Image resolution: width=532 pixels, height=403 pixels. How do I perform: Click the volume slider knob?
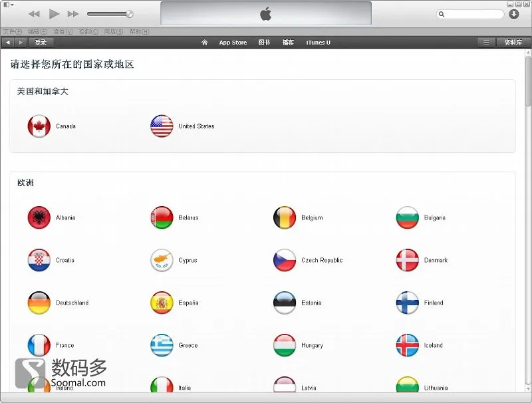(129, 14)
